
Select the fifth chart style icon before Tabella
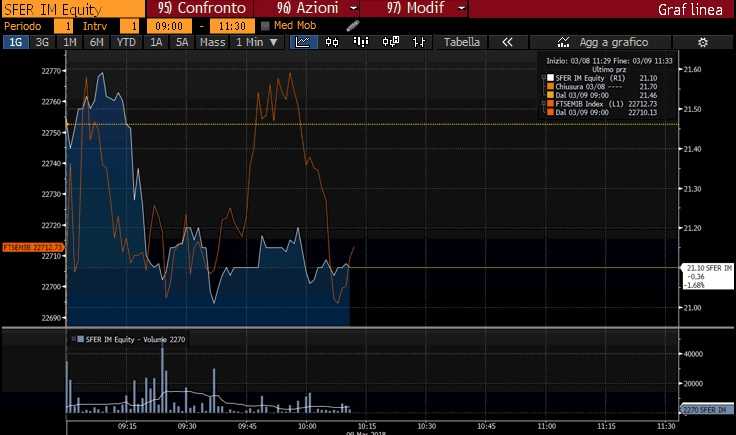420,42
